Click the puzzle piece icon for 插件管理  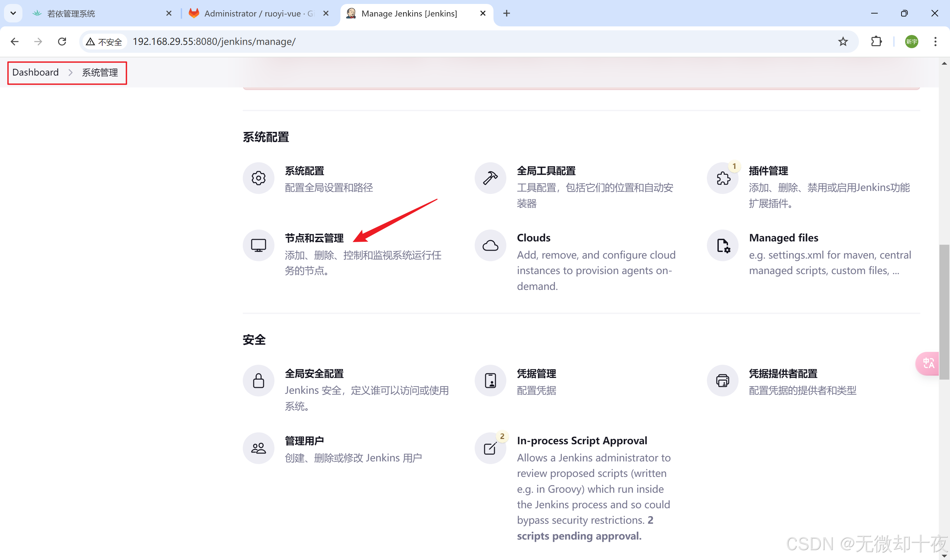pos(722,178)
